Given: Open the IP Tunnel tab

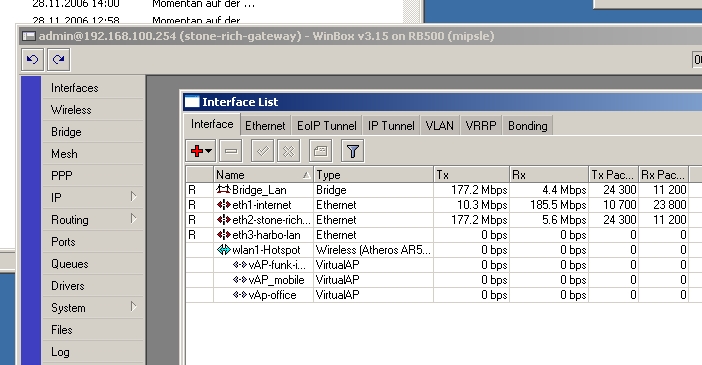Looking at the screenshot, I should 391,126.
